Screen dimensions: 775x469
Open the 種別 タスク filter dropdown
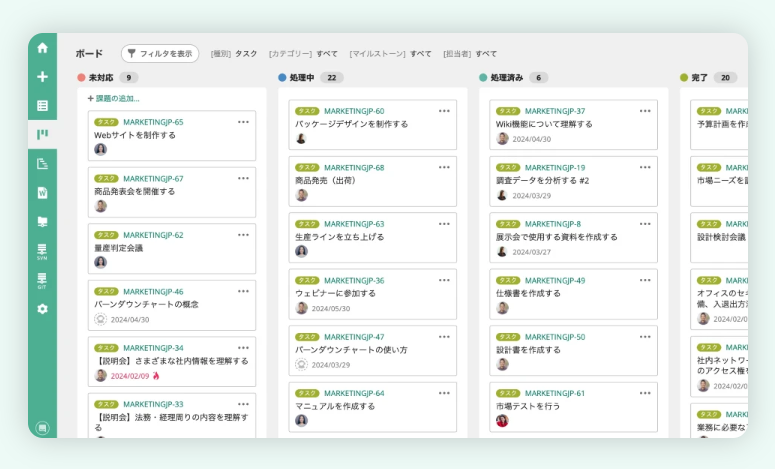click(x=234, y=53)
